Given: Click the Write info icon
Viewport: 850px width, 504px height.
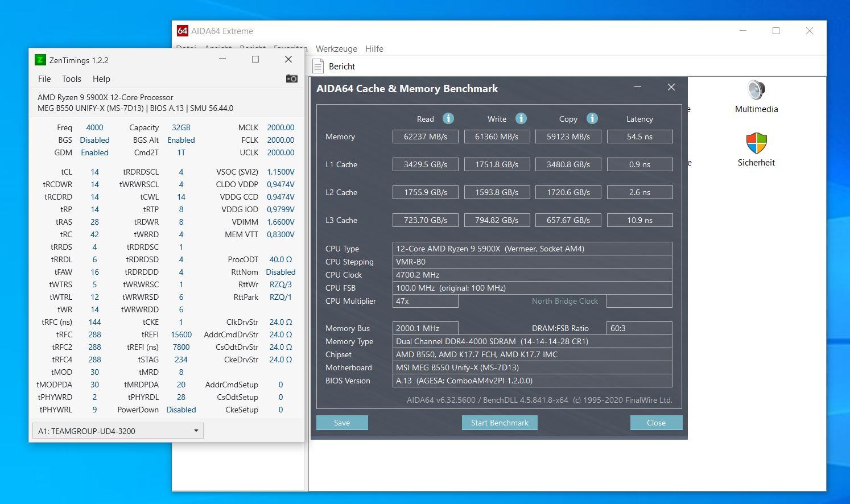Looking at the screenshot, I should click(521, 118).
